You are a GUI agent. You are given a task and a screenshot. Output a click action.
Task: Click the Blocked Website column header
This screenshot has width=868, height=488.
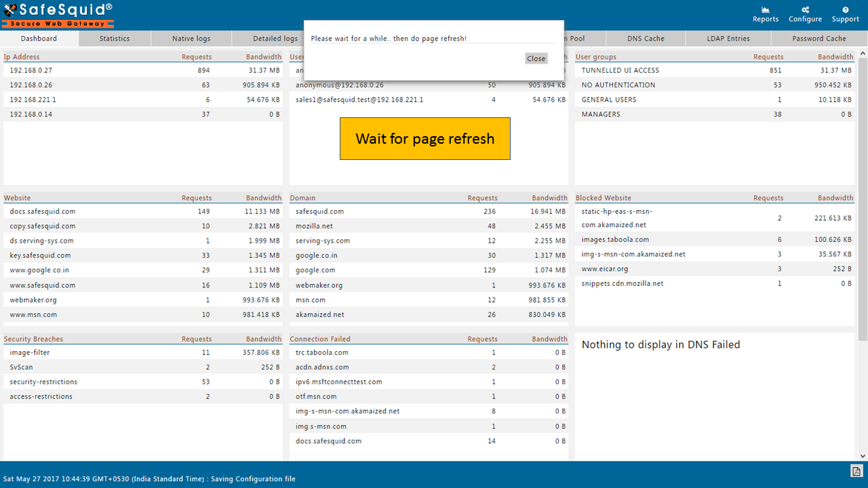(603, 198)
